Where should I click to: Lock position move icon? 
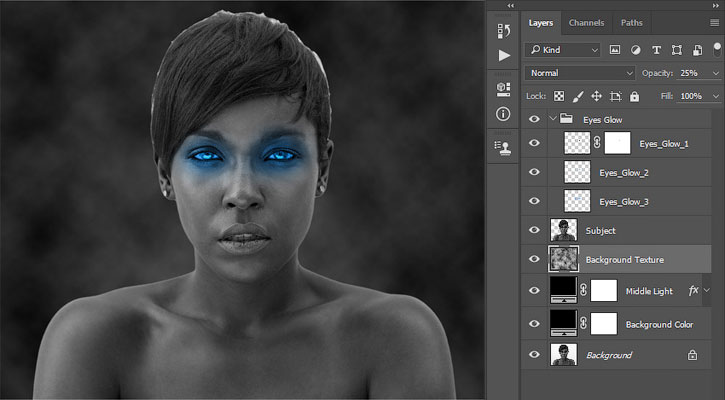(596, 96)
